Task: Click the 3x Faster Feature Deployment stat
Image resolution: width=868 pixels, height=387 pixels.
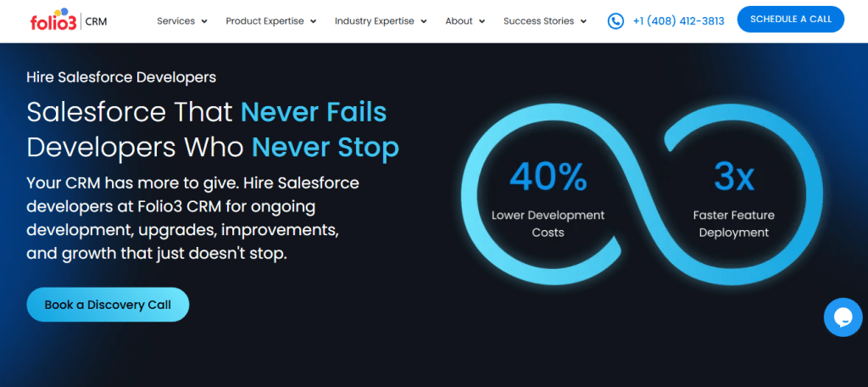Action: click(734, 197)
